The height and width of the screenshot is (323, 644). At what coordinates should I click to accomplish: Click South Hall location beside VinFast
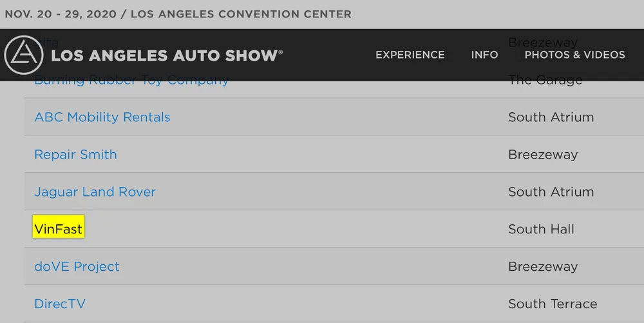click(x=541, y=229)
